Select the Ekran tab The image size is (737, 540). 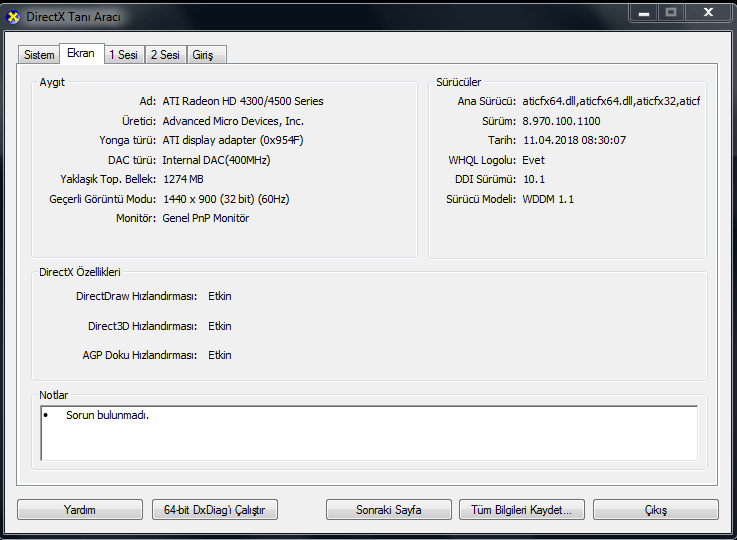[81, 53]
